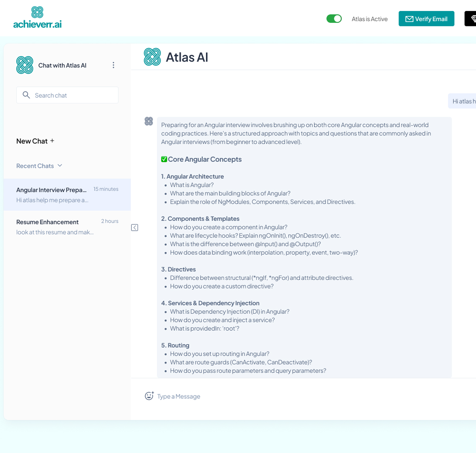Click the Atlas avatar beside the response
Viewport: 476px width, 453px height.
149,121
